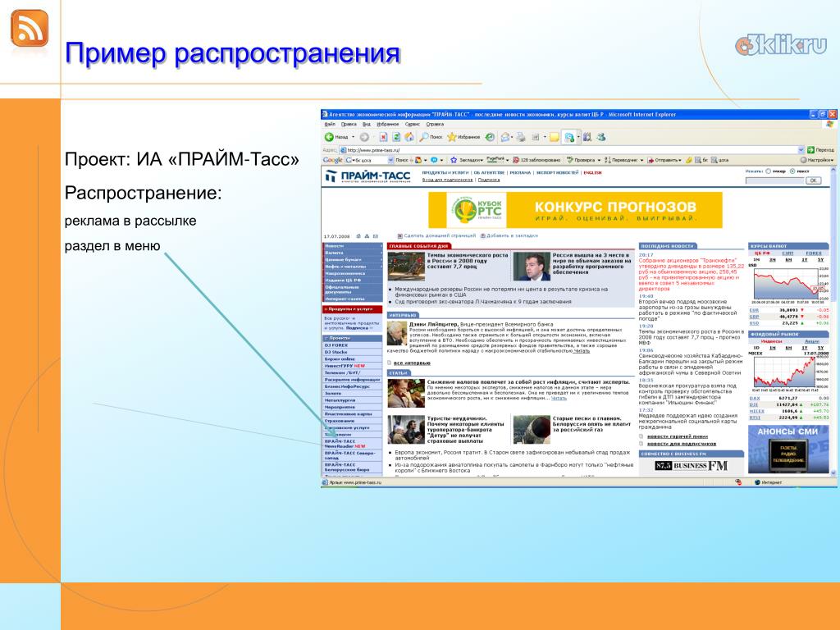Click the ПРАЙМ-ТАСС site logo
This screenshot has height=630, width=840.
coord(368,176)
